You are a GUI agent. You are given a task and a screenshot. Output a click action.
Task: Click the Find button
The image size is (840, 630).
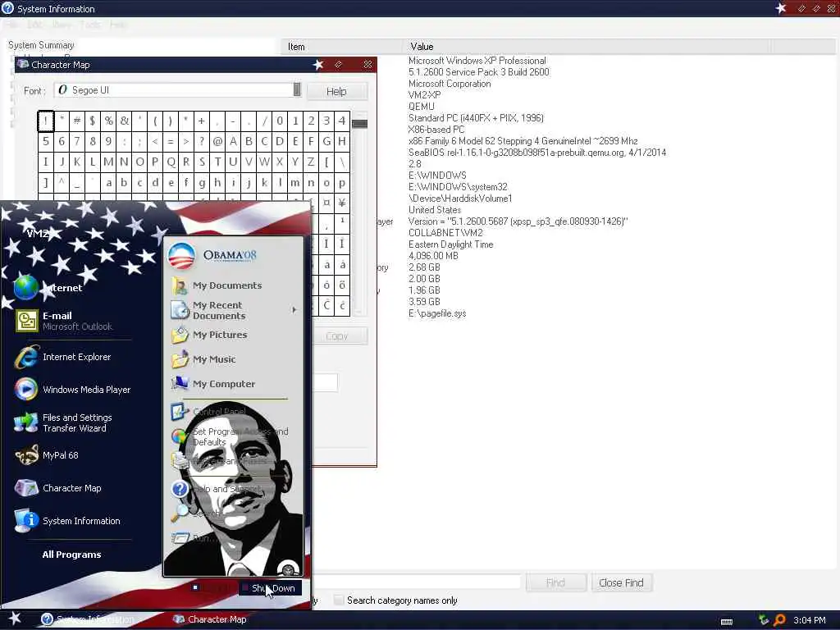click(555, 582)
